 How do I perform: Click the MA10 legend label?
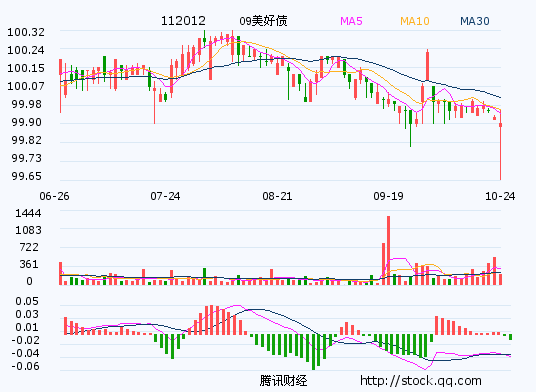[x=415, y=21]
